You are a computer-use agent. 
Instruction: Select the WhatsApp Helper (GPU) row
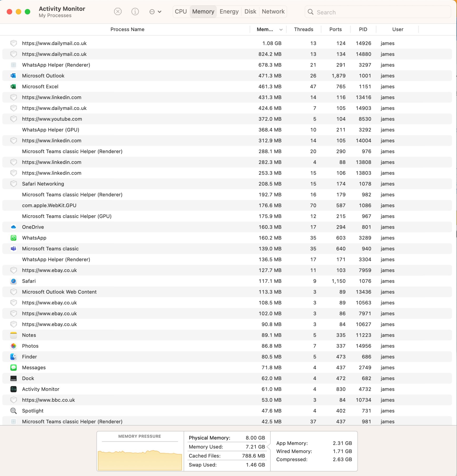click(227, 130)
